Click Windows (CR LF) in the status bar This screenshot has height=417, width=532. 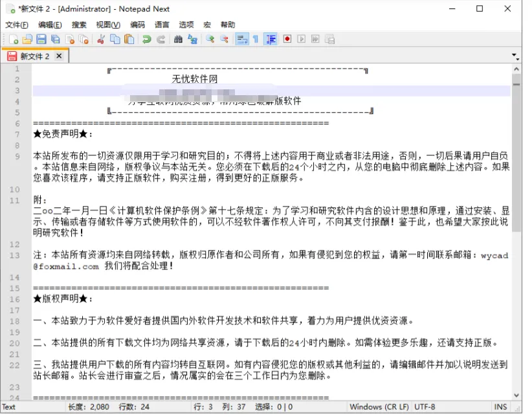pyautogui.click(x=379, y=407)
